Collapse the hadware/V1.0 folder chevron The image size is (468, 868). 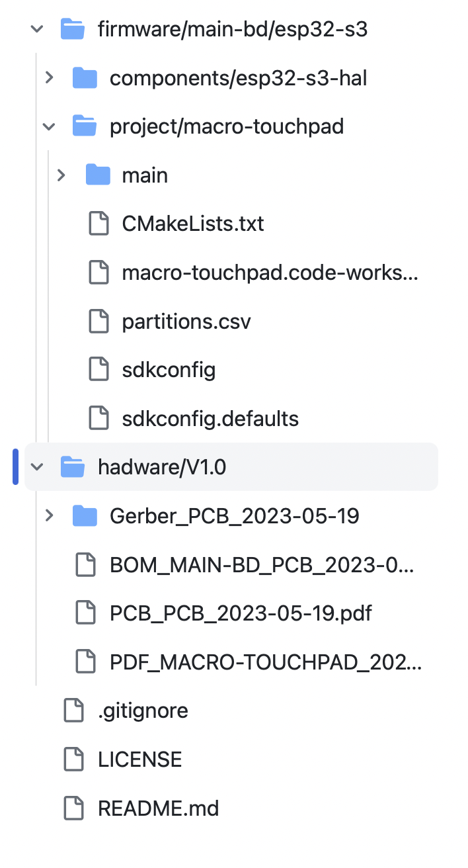point(37,467)
